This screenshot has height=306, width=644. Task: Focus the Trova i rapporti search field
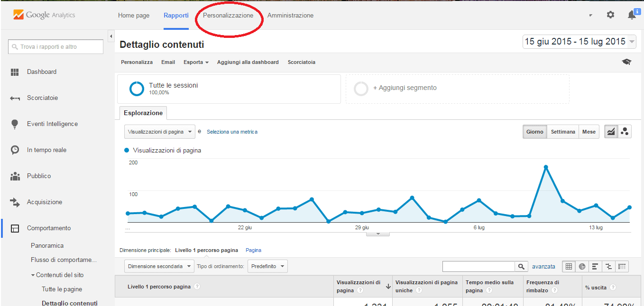pos(55,47)
